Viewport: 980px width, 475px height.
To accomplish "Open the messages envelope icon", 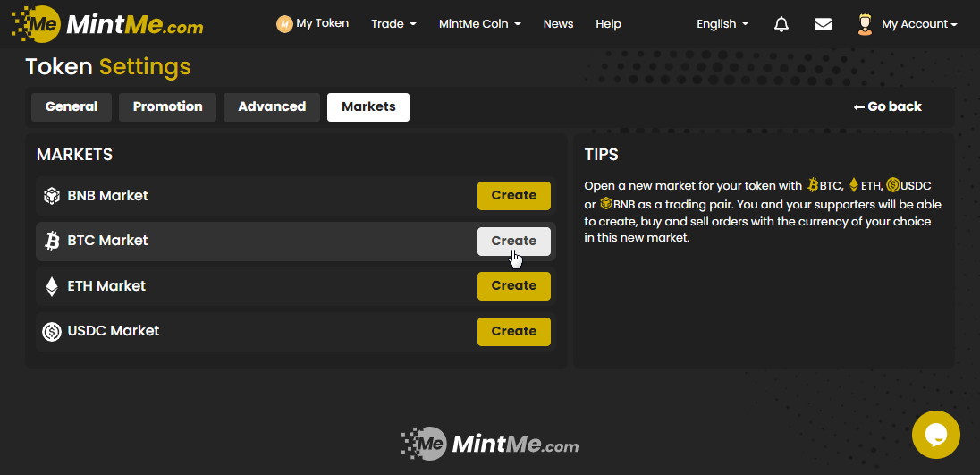I will point(823,24).
